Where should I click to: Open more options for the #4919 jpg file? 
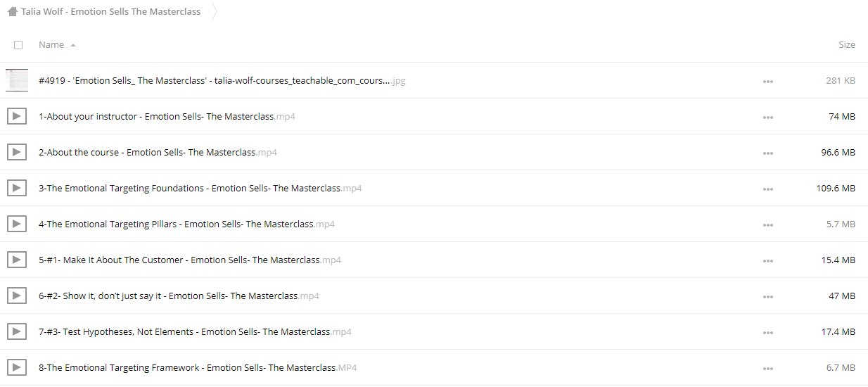coord(767,81)
